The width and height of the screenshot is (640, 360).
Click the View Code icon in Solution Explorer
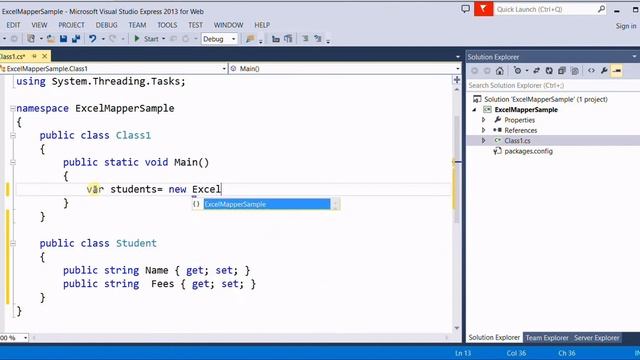(591, 71)
